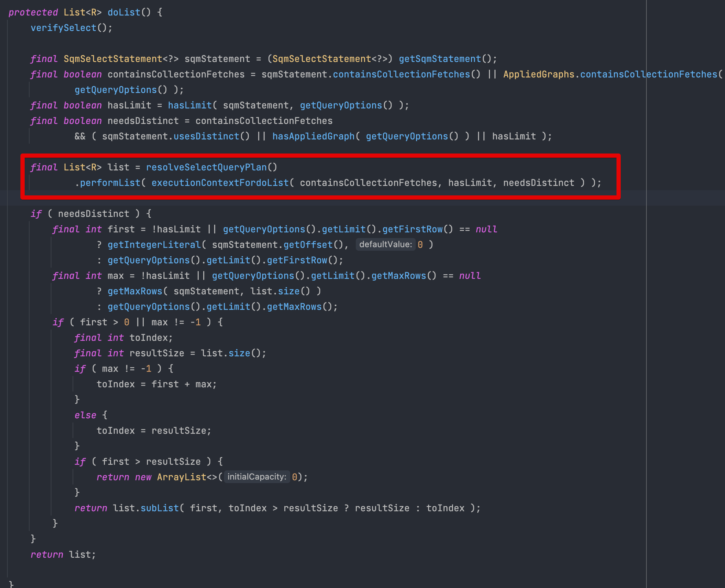This screenshot has height=588, width=725.
Task: Click first in 'final int first' declaration
Action: 121,229
